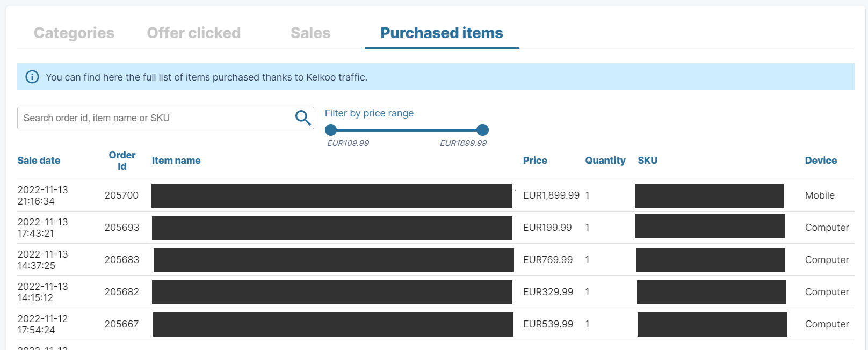Switch to the Categories tab
Viewport: 868px width, 350px height.
click(x=74, y=33)
